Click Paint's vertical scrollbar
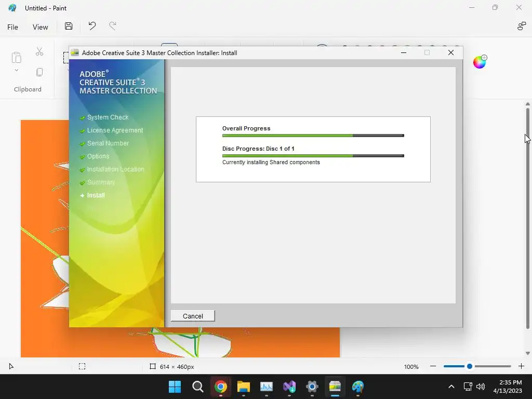Screen dimensions: 532x399 pos(528,218)
